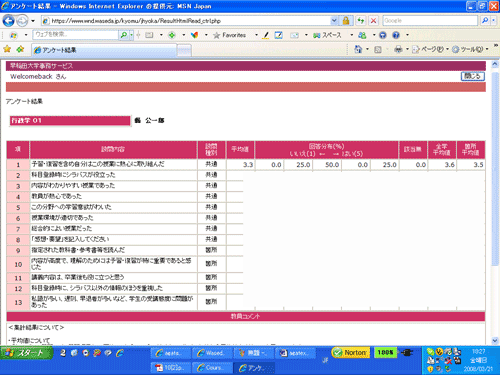Switch to the Cours... taskbar window
500x375 pixels.
click(x=213, y=368)
